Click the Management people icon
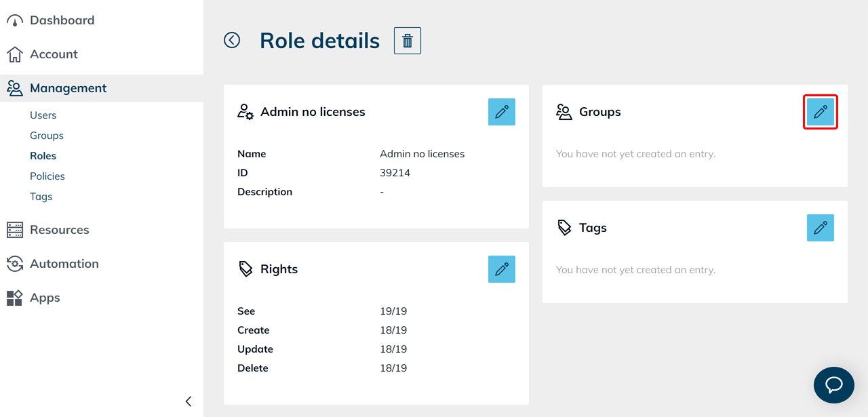 [15, 88]
